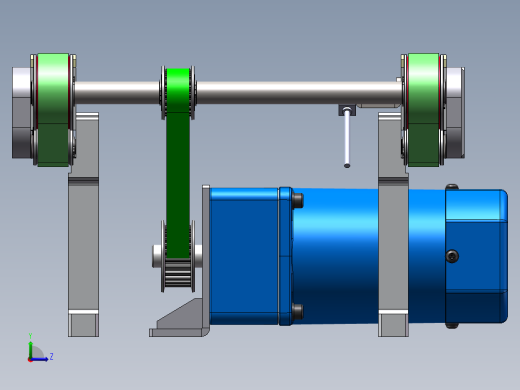Screen dimensions: 520x390
Task: Select the left end gray bearing housing
Action: 22,113
